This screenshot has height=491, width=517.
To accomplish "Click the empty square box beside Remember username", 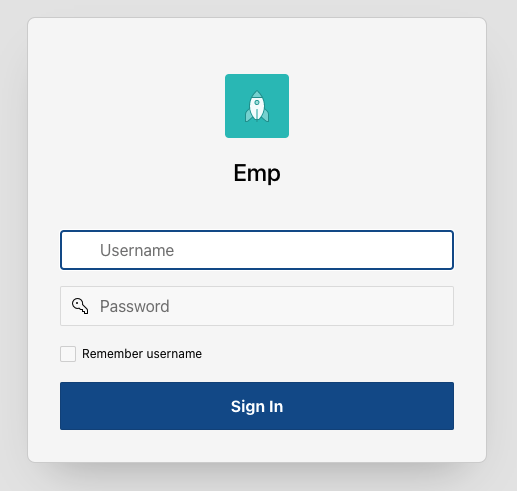I will point(68,354).
